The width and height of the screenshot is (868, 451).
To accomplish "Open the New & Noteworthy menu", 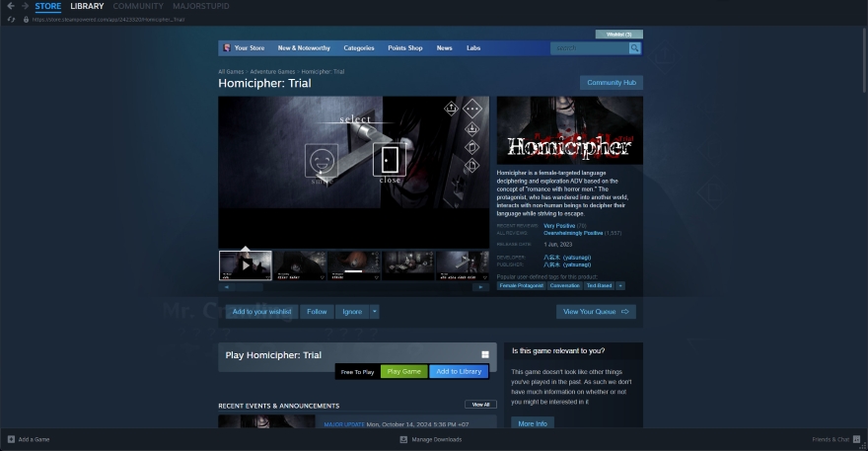I will (x=304, y=48).
